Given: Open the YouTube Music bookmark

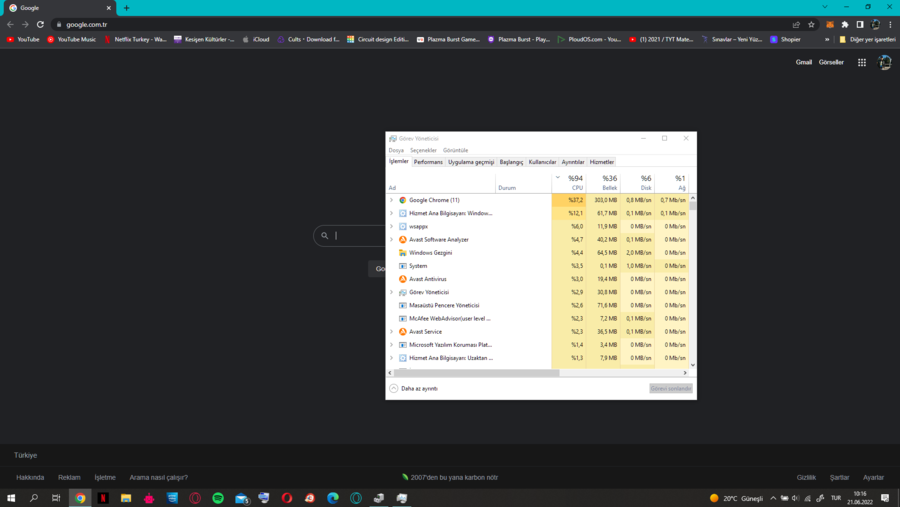Looking at the screenshot, I should pos(72,40).
